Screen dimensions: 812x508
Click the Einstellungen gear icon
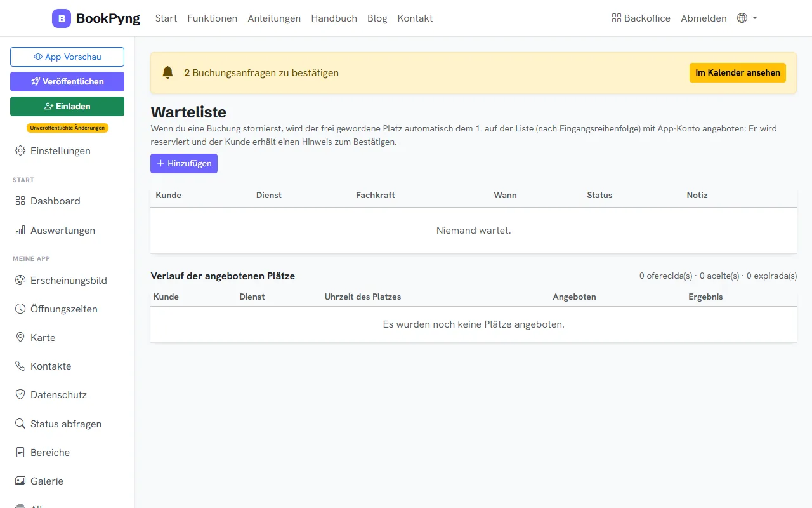(20, 151)
